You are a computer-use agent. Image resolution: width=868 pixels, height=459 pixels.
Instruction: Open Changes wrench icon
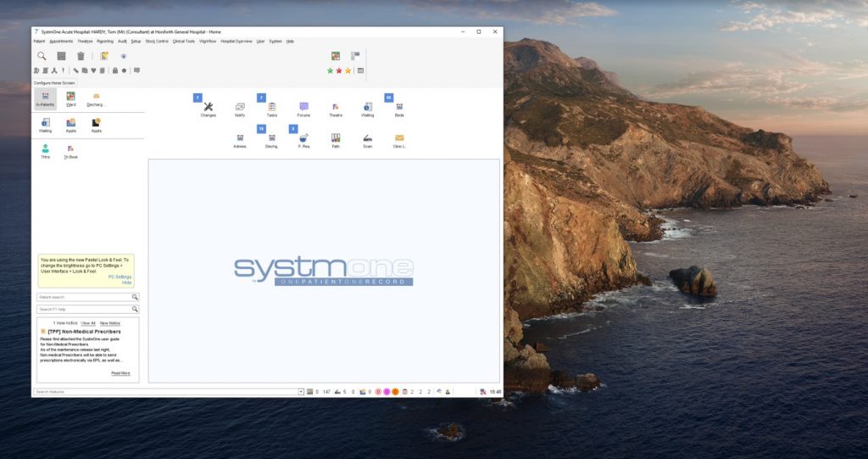pyautogui.click(x=209, y=109)
